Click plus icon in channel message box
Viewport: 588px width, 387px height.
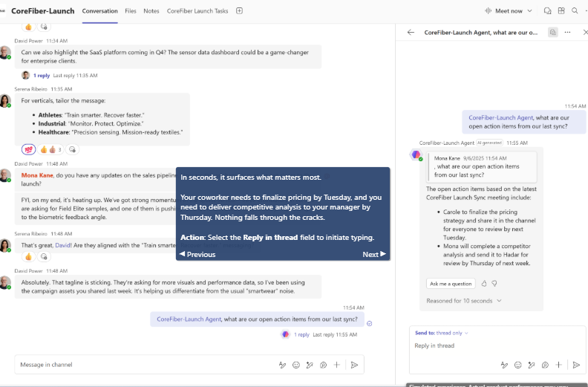(x=336, y=365)
